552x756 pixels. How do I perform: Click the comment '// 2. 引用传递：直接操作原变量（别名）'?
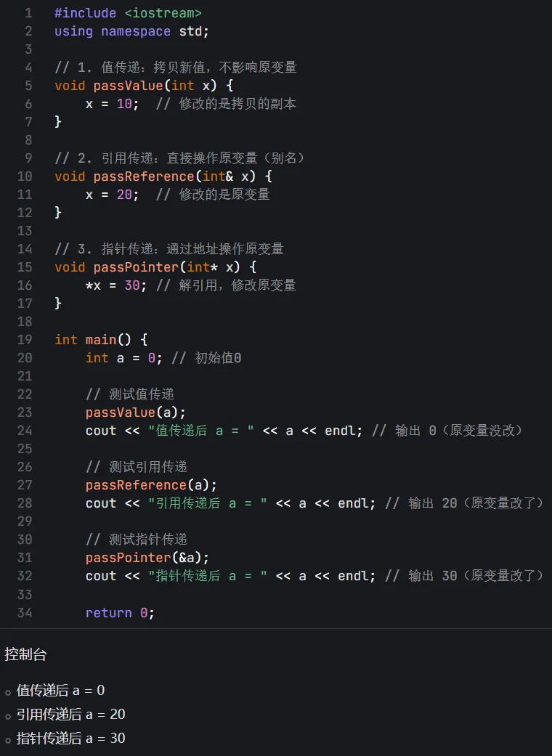[x=179, y=158]
